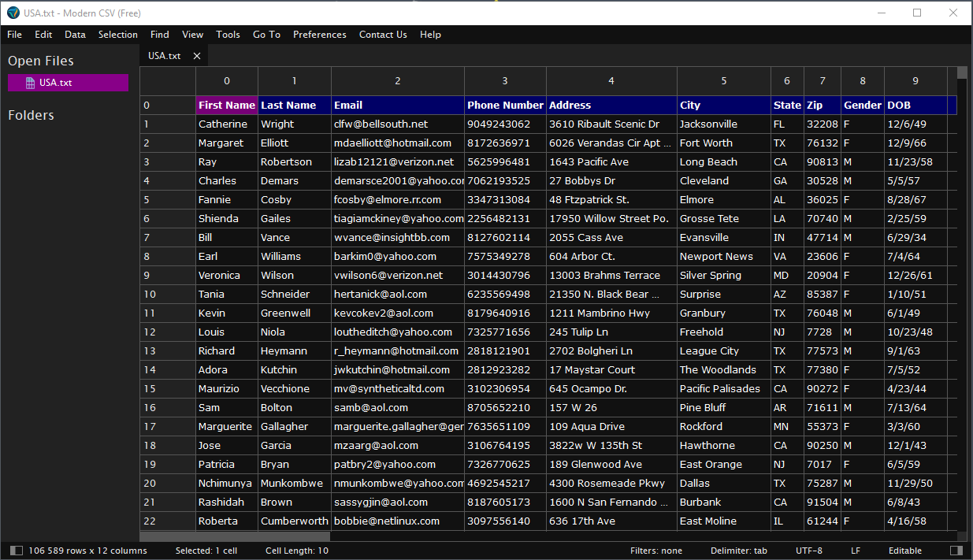Change the Delimiter: tab setting

(x=738, y=551)
